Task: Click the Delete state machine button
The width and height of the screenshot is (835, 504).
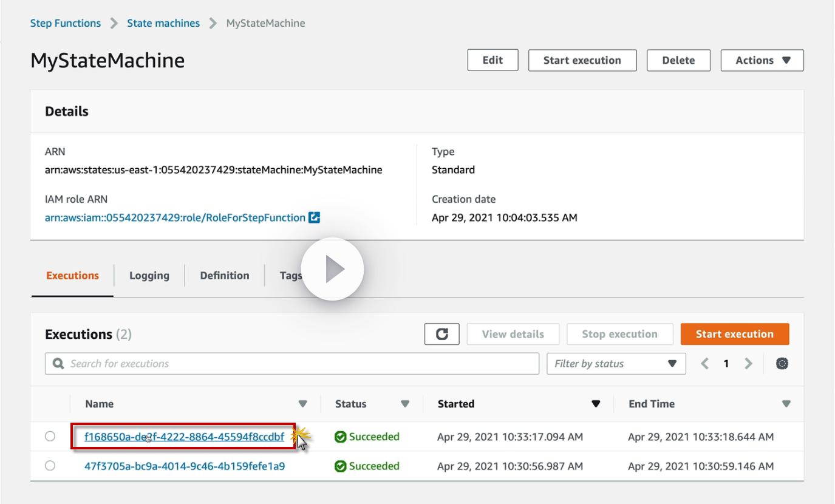Action: 678,60
